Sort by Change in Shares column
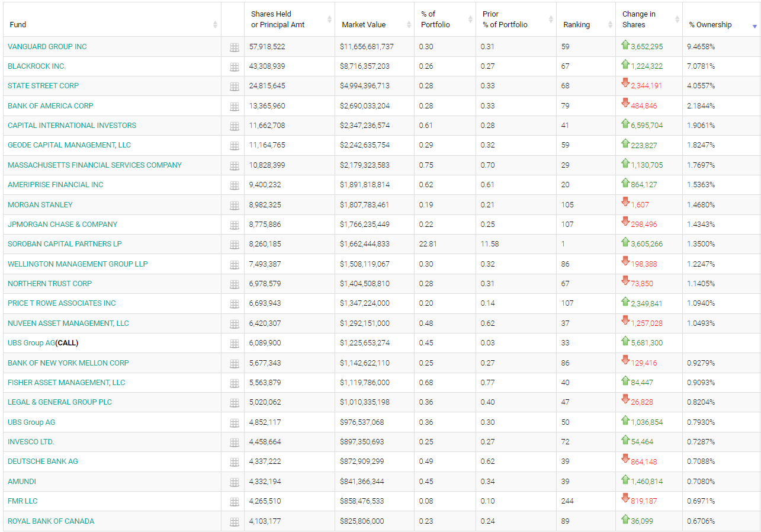Viewport: 761px width, 532px height. click(677, 20)
